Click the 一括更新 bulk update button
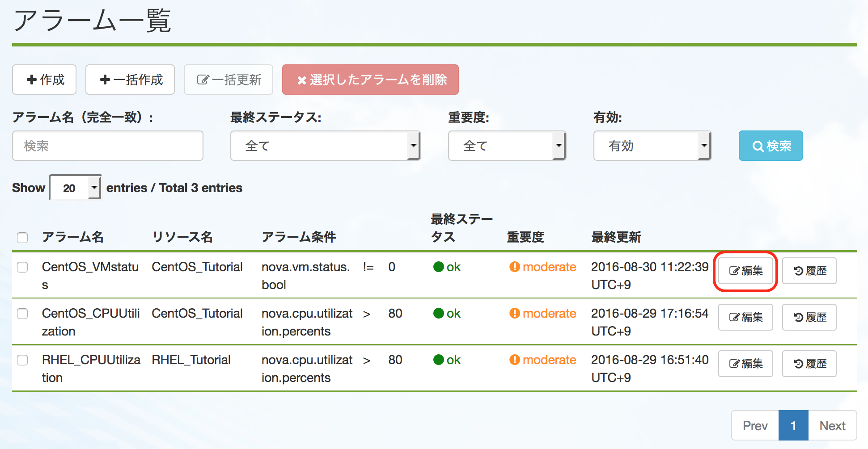Image resolution: width=868 pixels, height=449 pixels. (229, 80)
